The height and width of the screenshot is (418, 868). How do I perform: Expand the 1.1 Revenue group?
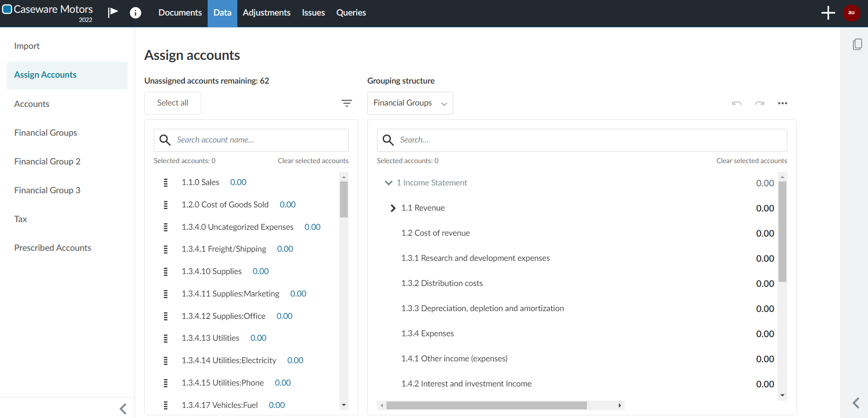pos(393,208)
